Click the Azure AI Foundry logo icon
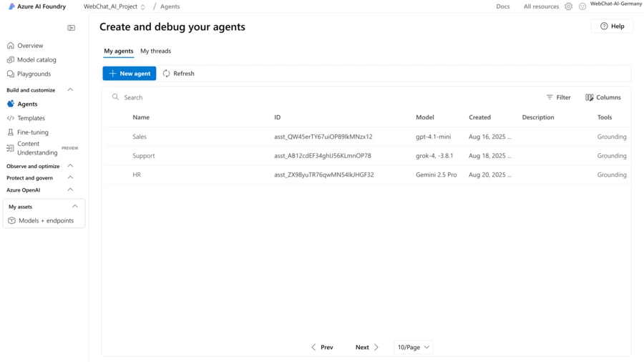 (x=11, y=6)
